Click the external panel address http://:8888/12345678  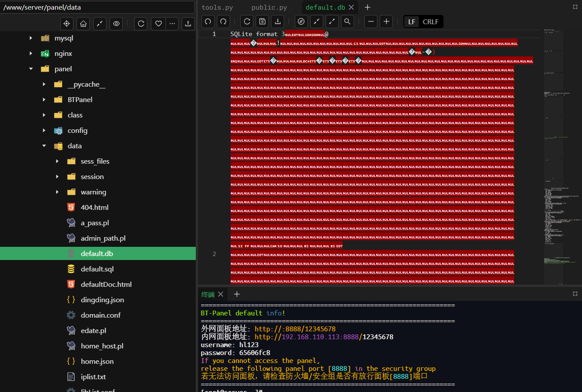pos(295,329)
